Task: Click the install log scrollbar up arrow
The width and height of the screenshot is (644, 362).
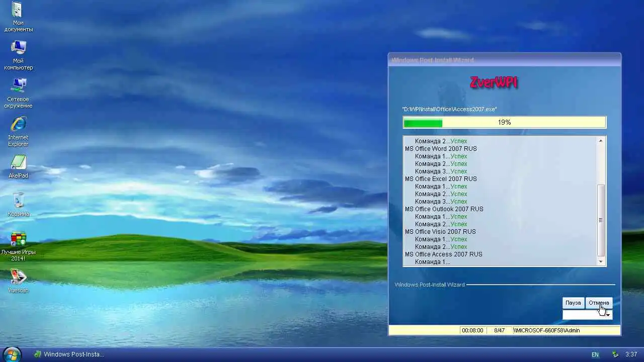Action: [x=601, y=141]
